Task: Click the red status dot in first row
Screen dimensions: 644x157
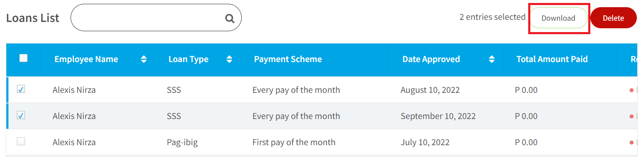Action: click(631, 90)
